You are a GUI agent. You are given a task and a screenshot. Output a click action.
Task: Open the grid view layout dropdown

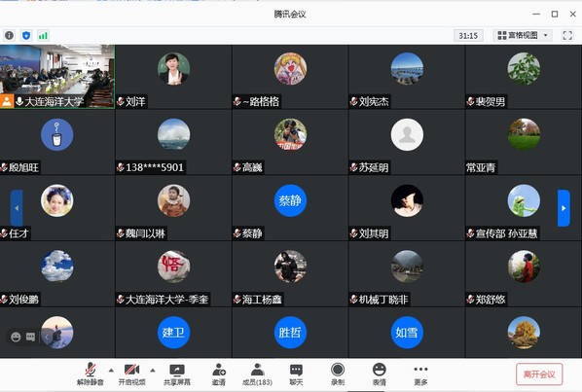[523, 36]
